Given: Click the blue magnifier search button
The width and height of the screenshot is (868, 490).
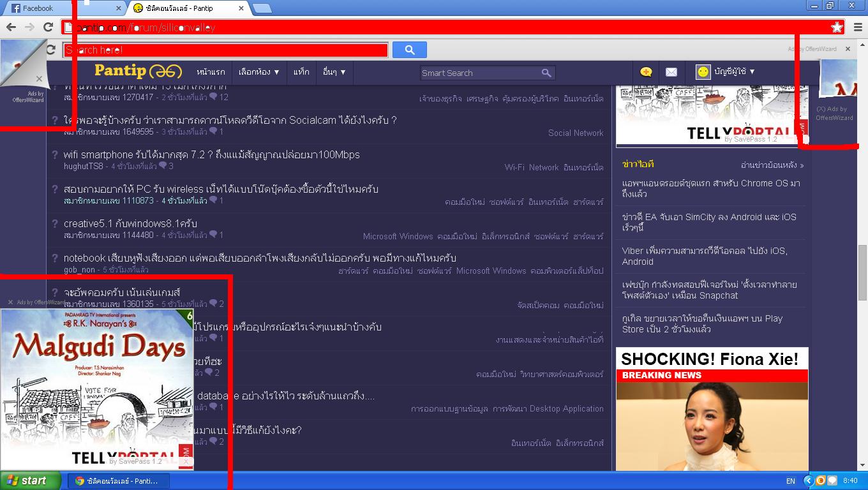Looking at the screenshot, I should click(410, 50).
